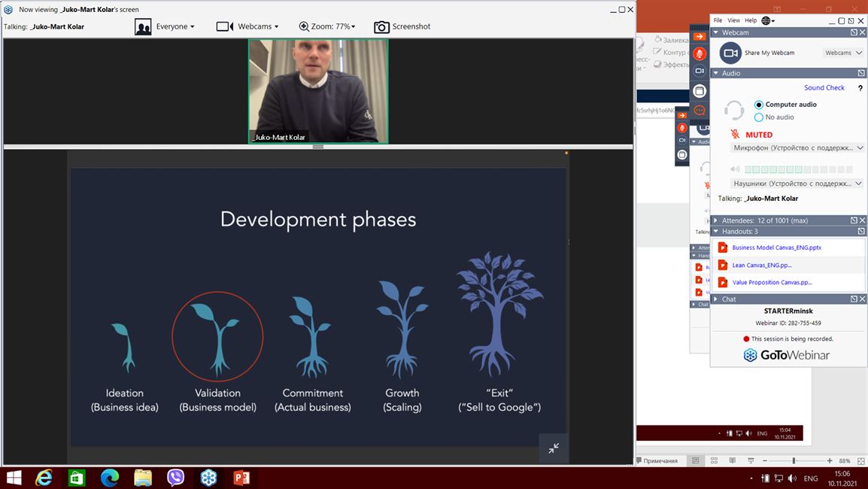The image size is (868, 489).
Task: Open the Микрофон device dropdown
Action: (797, 148)
